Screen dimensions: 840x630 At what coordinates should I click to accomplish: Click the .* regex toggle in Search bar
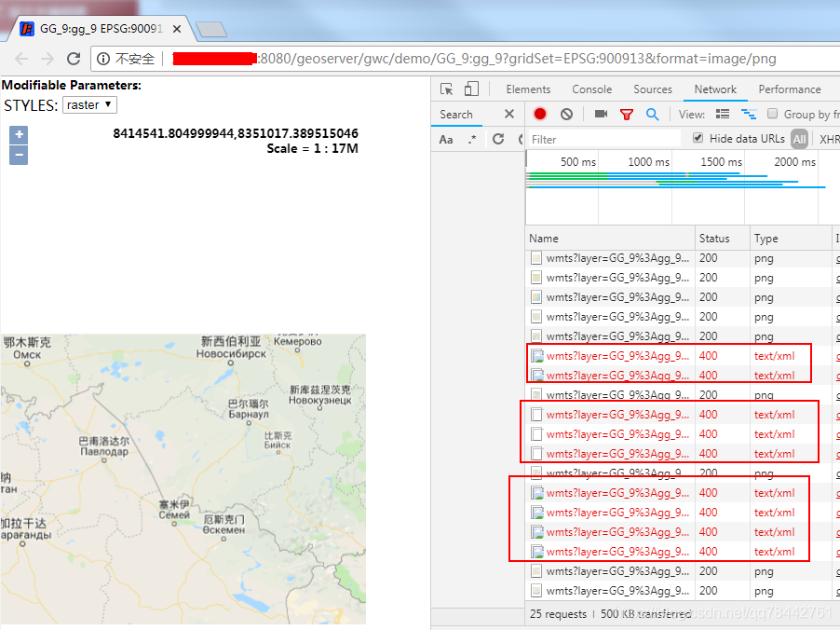pyautogui.click(x=469, y=139)
